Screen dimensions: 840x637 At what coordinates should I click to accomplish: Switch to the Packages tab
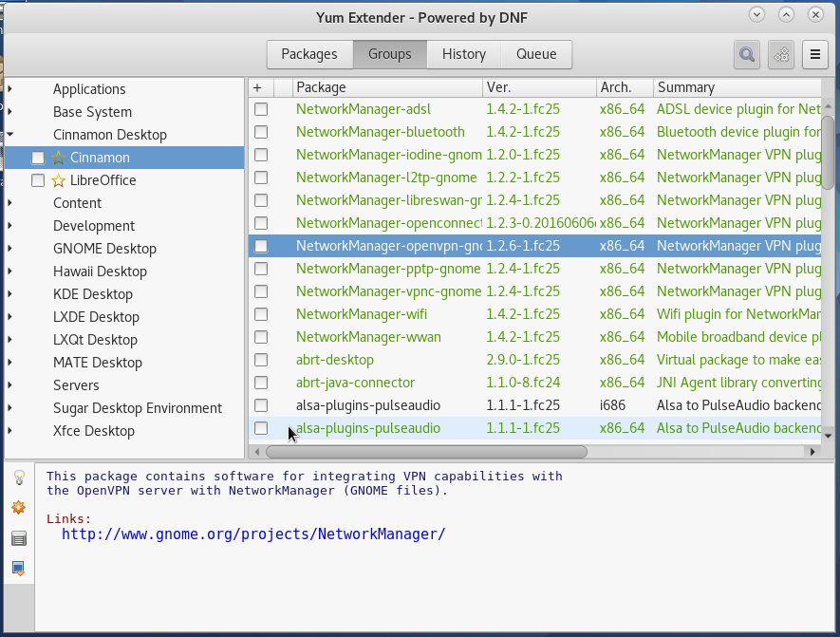[309, 54]
